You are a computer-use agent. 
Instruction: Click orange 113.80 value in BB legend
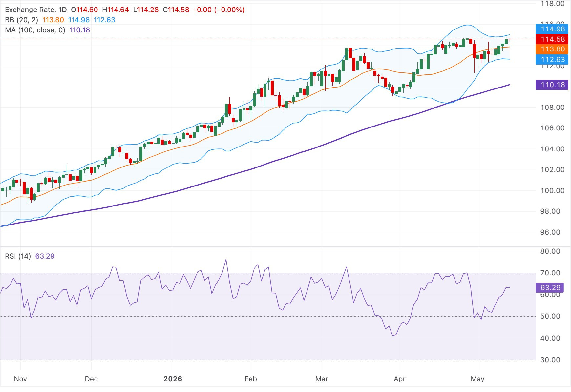[x=53, y=20]
